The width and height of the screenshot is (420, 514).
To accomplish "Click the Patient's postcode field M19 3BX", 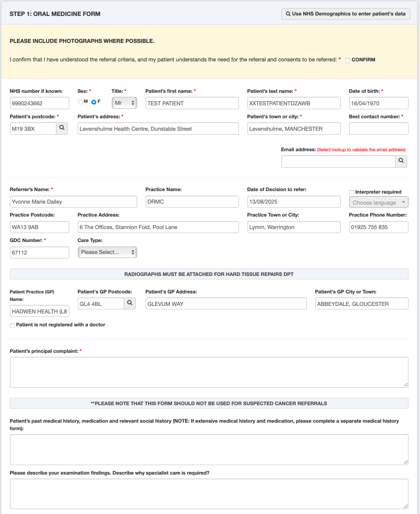I will pos(33,129).
